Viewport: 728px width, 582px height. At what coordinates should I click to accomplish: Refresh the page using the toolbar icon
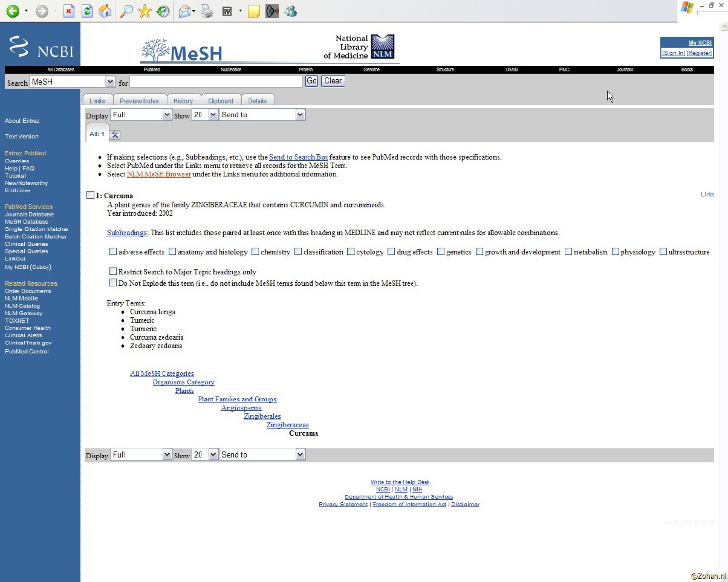point(87,11)
